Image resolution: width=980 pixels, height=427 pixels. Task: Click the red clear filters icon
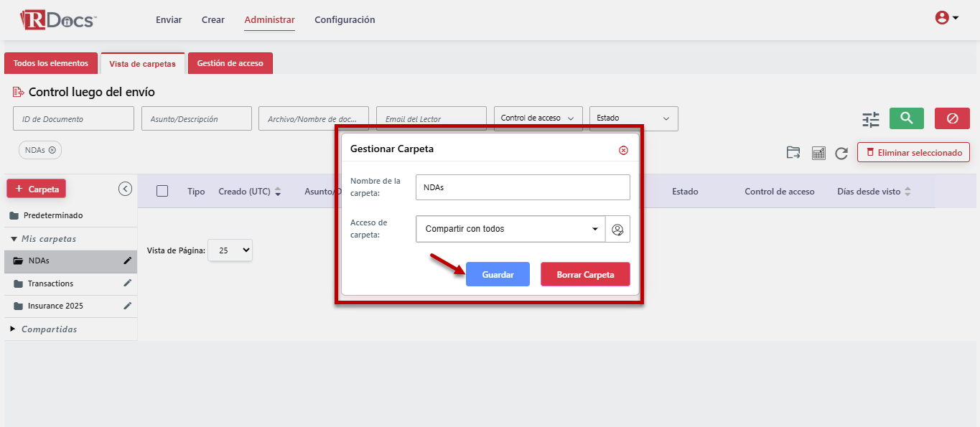tap(952, 118)
